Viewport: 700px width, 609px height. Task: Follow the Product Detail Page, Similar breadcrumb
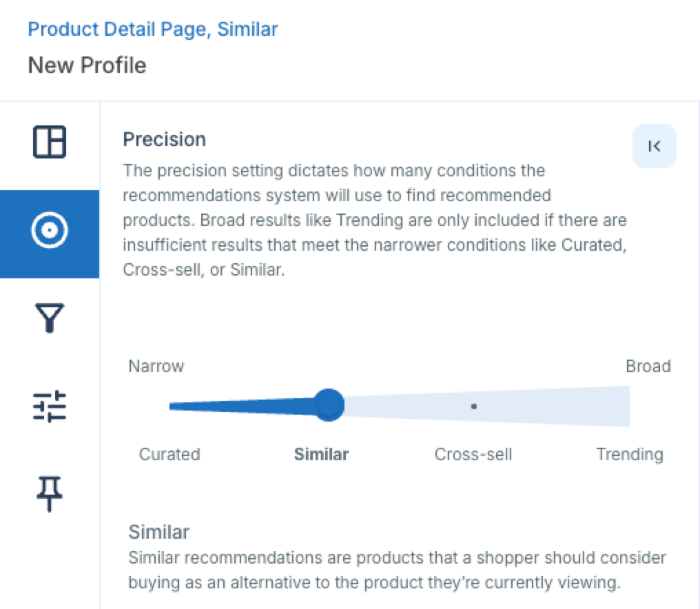(x=153, y=30)
